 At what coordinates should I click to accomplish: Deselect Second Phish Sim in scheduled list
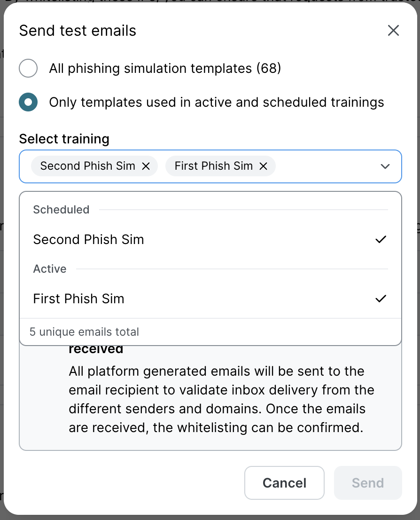(x=89, y=240)
